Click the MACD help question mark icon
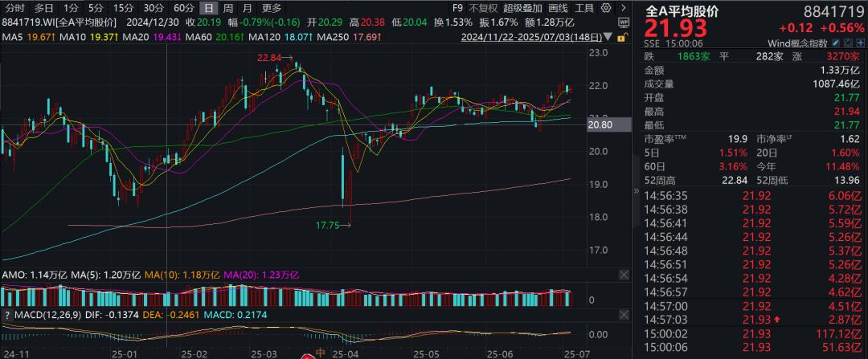 tap(7, 314)
